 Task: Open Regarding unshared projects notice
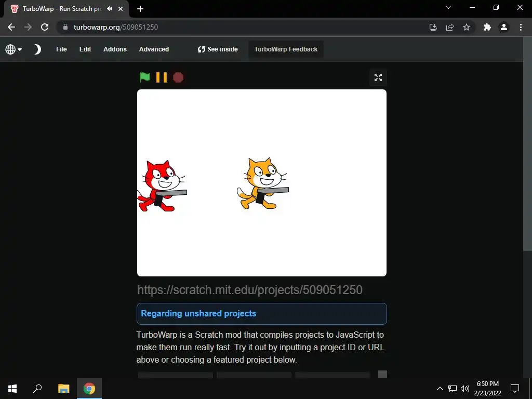click(x=262, y=313)
